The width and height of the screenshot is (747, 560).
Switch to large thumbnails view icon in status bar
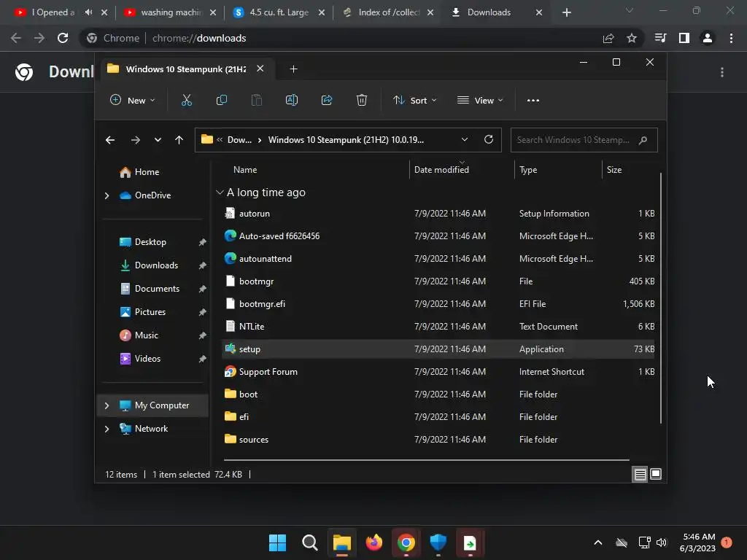click(656, 474)
